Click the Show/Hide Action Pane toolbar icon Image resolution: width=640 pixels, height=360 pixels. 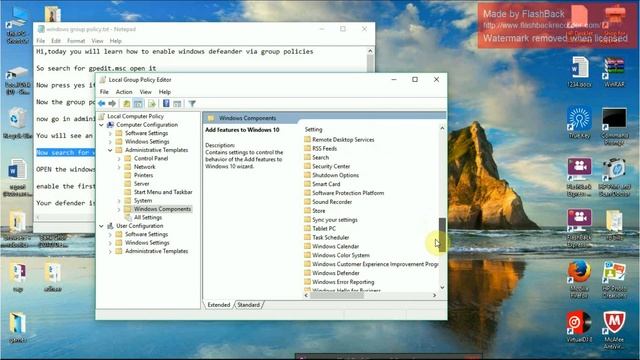pos(177,104)
